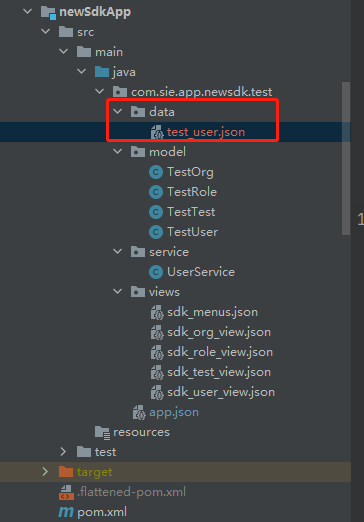The height and width of the screenshot is (522, 364).
Task: Click the Maven pom.xml icon
Action: click(66, 512)
